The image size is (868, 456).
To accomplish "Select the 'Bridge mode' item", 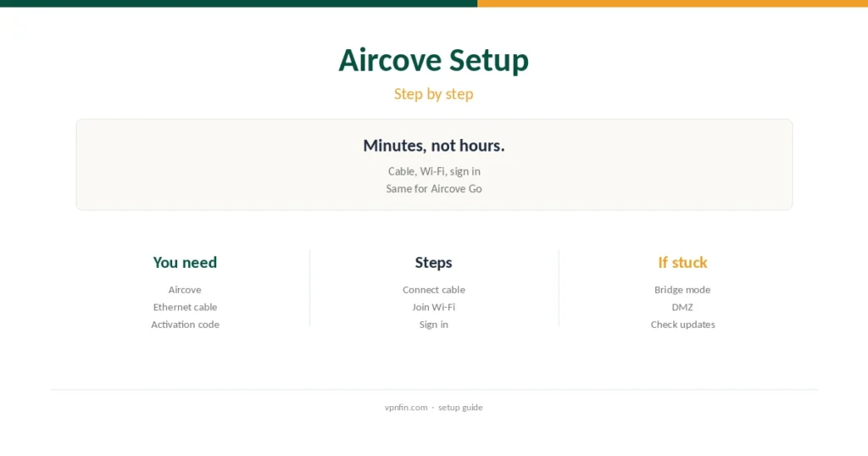I will click(x=682, y=290).
